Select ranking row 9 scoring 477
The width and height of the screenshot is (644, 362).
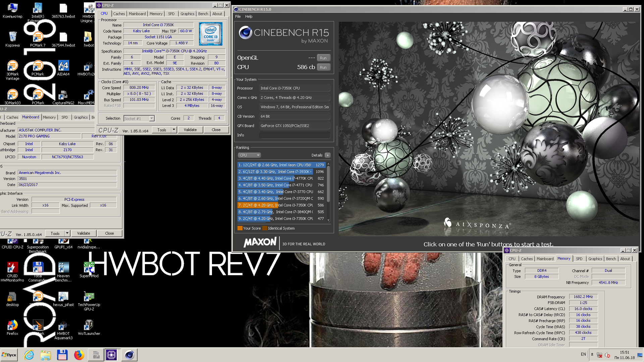coord(281,219)
